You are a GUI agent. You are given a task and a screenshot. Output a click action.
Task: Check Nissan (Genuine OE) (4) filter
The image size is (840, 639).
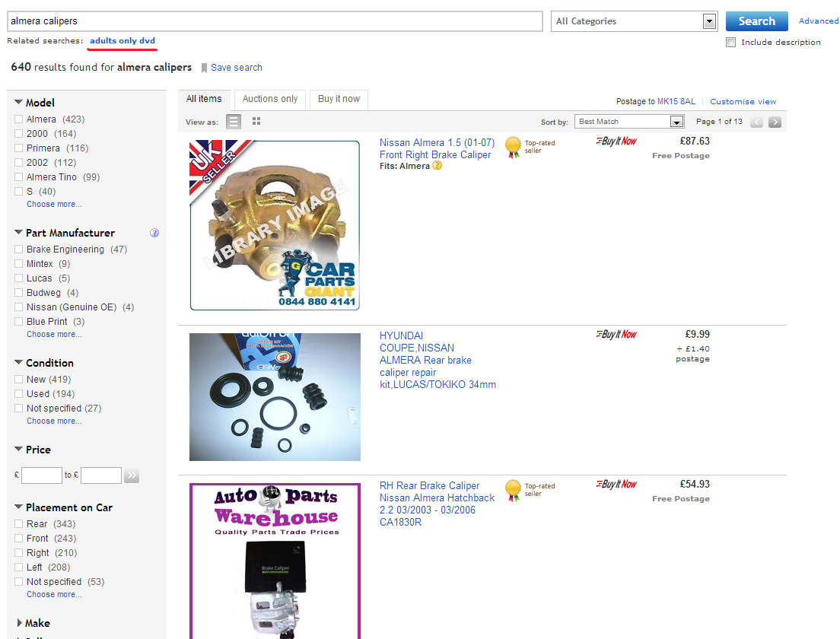point(19,307)
